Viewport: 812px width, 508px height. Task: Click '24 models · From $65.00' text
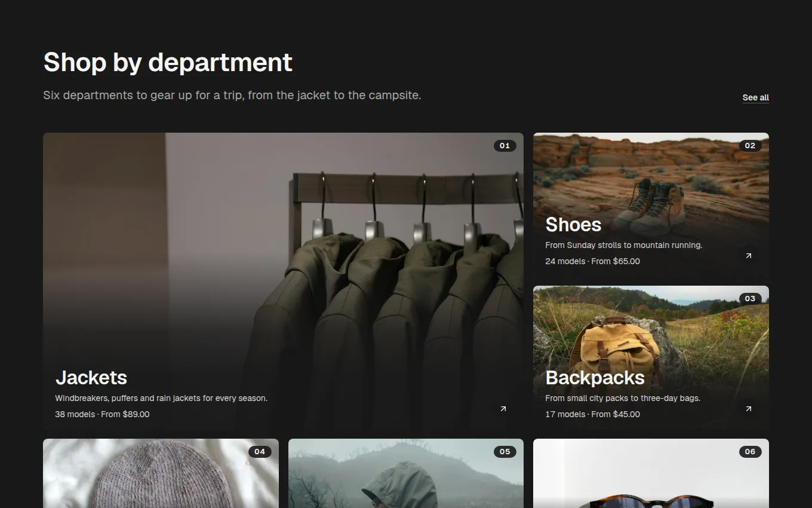point(592,261)
